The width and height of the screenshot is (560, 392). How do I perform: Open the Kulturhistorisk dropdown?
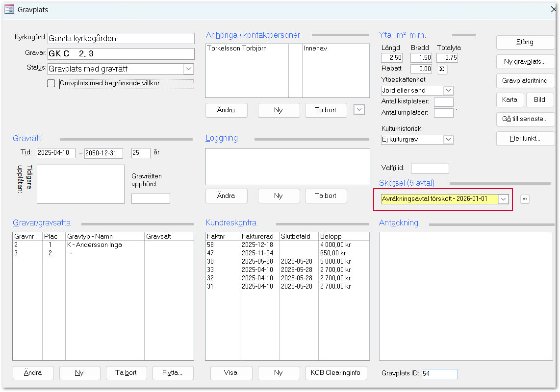coord(448,140)
